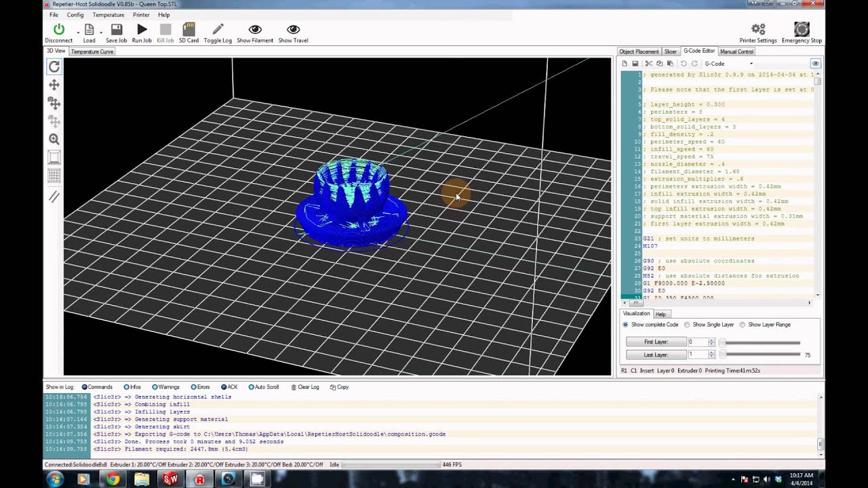Clear the log with Clear Log
The height and width of the screenshot is (488, 868).
(x=305, y=387)
